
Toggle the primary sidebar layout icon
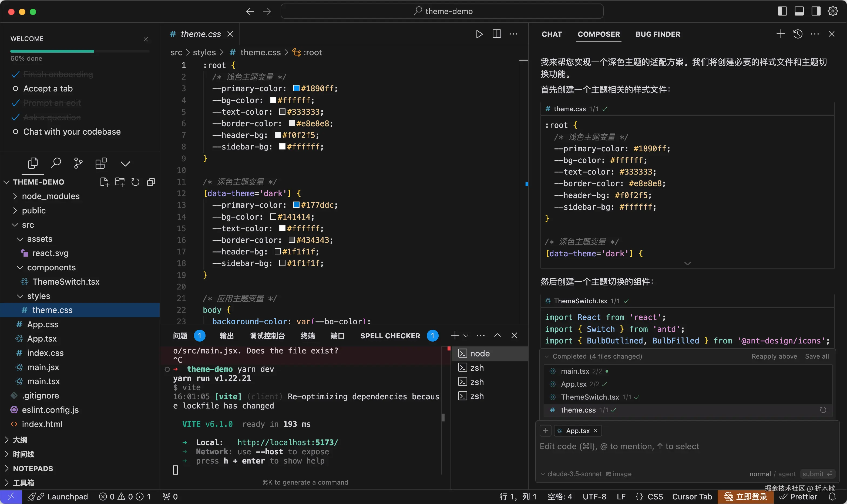tap(782, 11)
